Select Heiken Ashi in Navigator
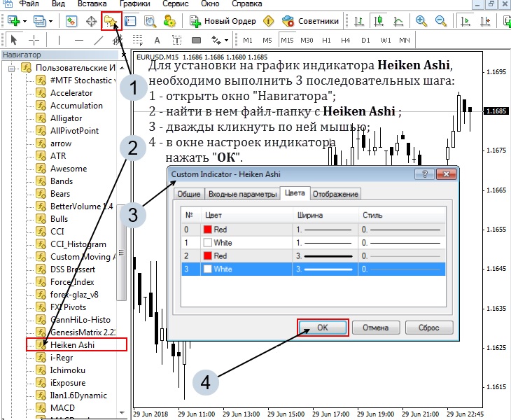The width and height of the screenshot is (511, 420). [x=72, y=344]
